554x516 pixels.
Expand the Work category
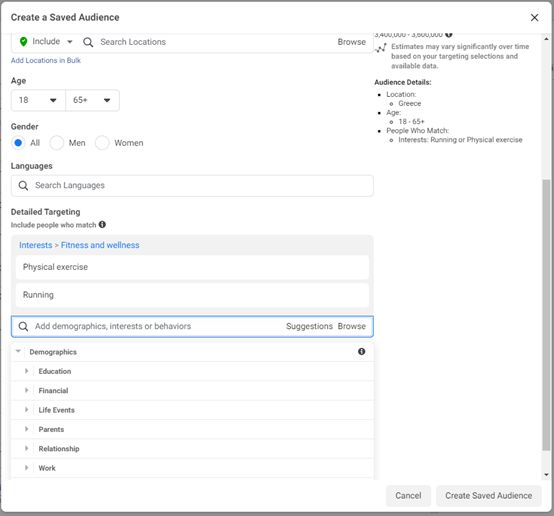click(x=26, y=468)
